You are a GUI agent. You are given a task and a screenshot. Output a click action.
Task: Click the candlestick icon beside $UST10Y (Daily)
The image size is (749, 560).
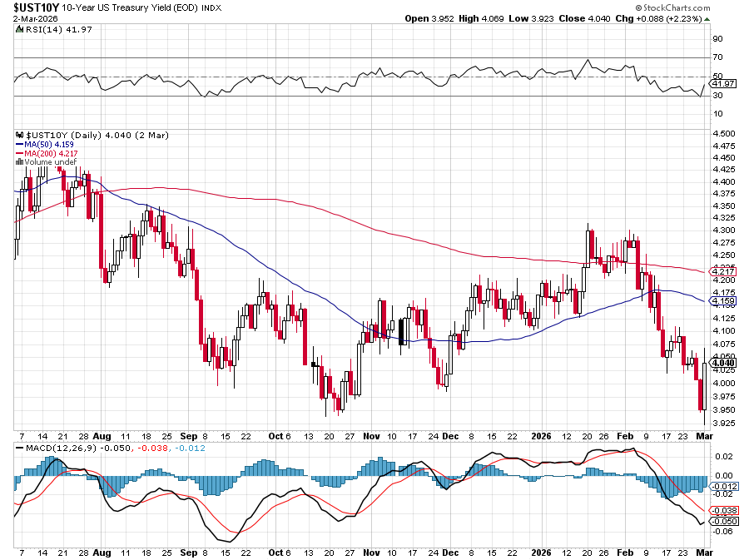pos(19,135)
